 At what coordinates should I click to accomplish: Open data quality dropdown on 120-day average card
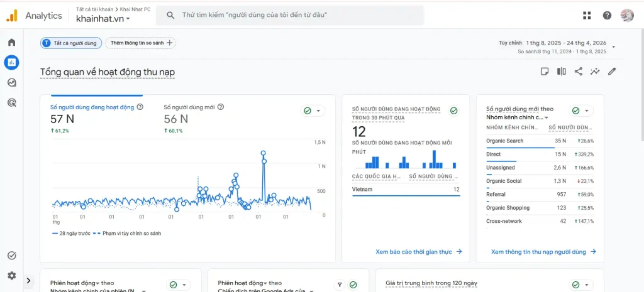tap(580, 284)
